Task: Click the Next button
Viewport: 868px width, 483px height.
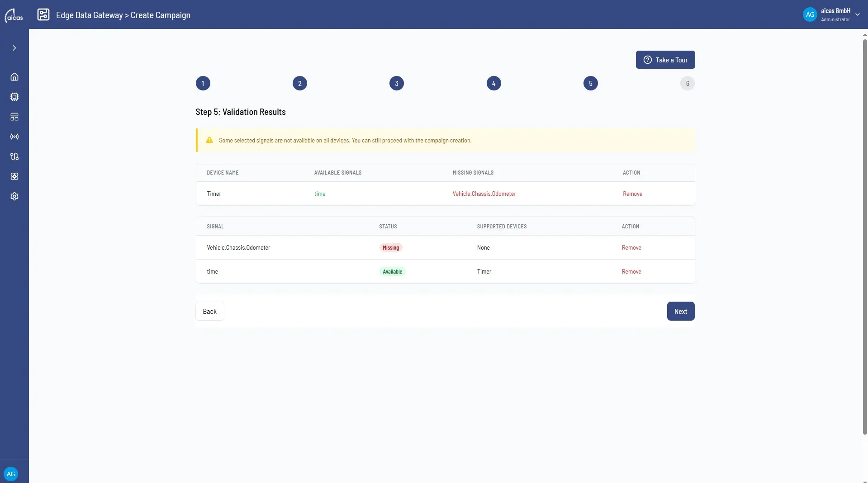Action: (681, 311)
